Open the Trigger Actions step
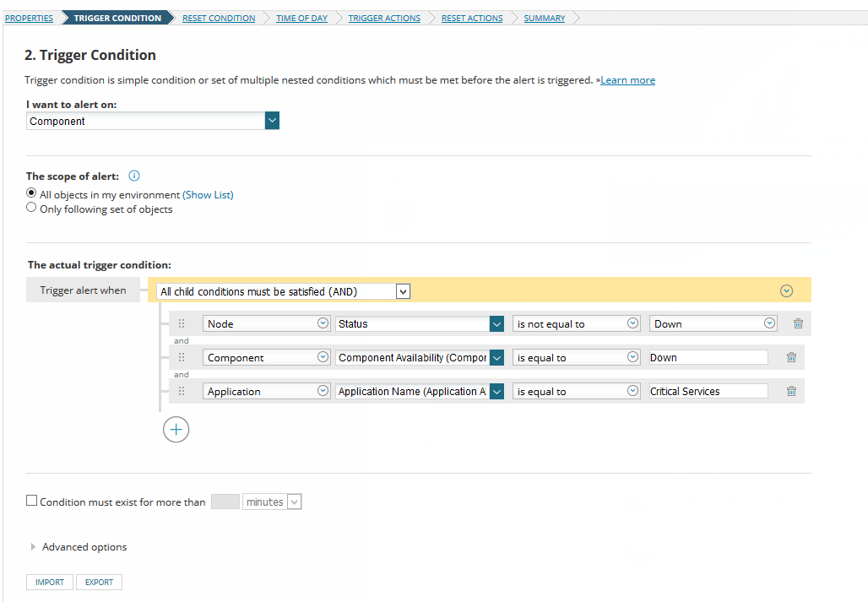868x602 pixels. click(384, 18)
